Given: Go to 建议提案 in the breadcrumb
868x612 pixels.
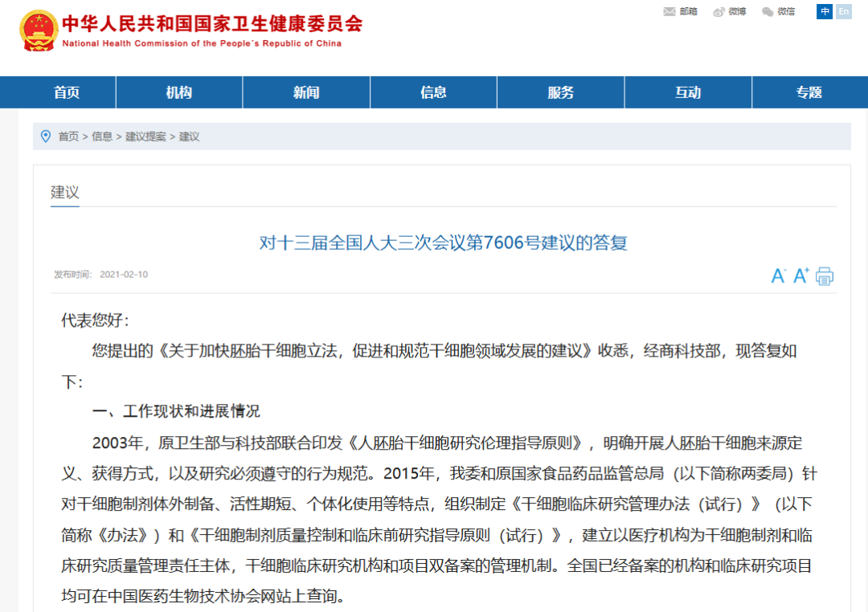Looking at the screenshot, I should tap(145, 137).
